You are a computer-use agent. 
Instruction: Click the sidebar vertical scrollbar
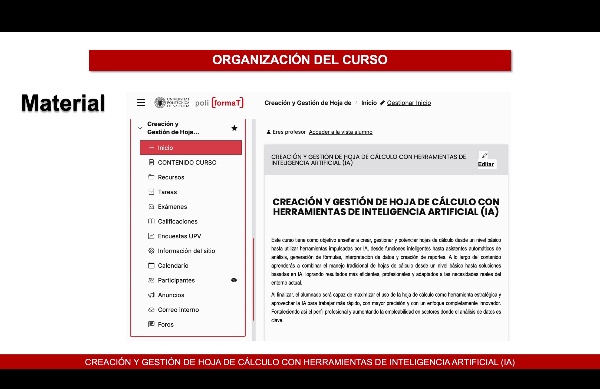(x=253, y=279)
